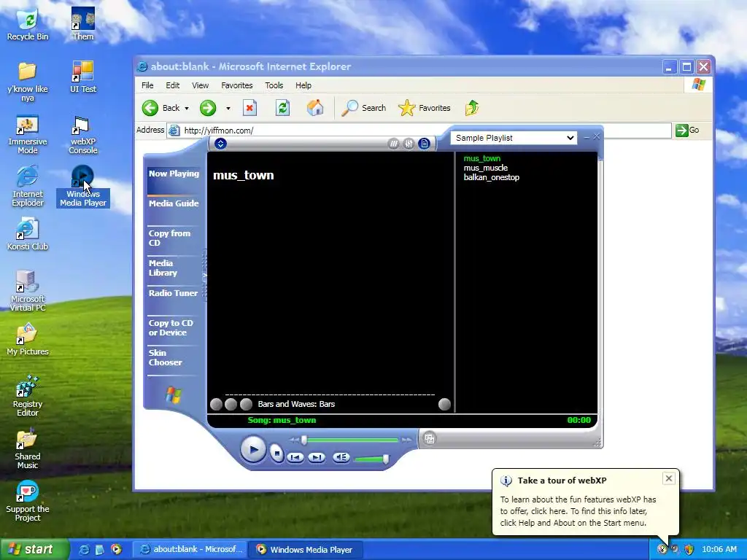Click the Quick Launch Media Player icon
Screen dimensions: 747x560
[116, 550]
